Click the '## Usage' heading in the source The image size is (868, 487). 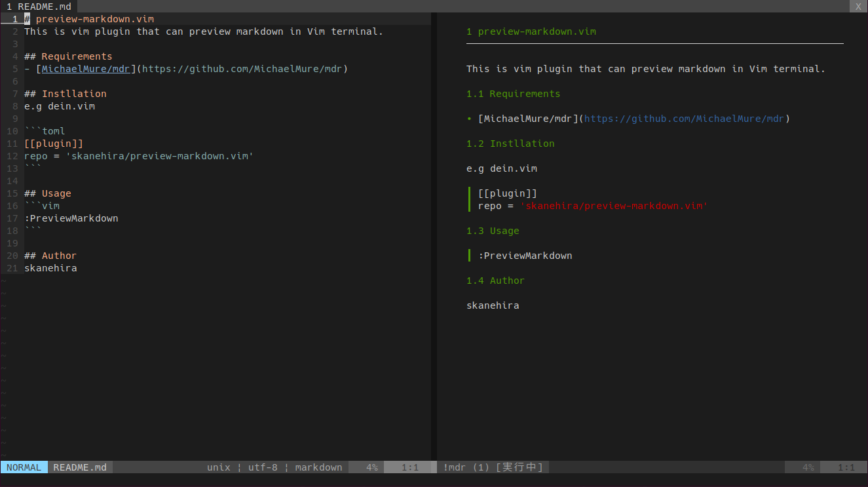point(48,193)
